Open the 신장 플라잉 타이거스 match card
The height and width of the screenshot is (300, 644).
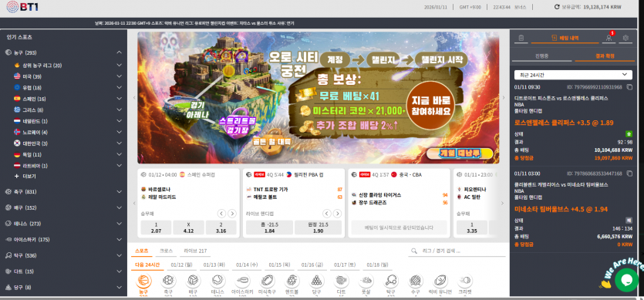[400, 203]
